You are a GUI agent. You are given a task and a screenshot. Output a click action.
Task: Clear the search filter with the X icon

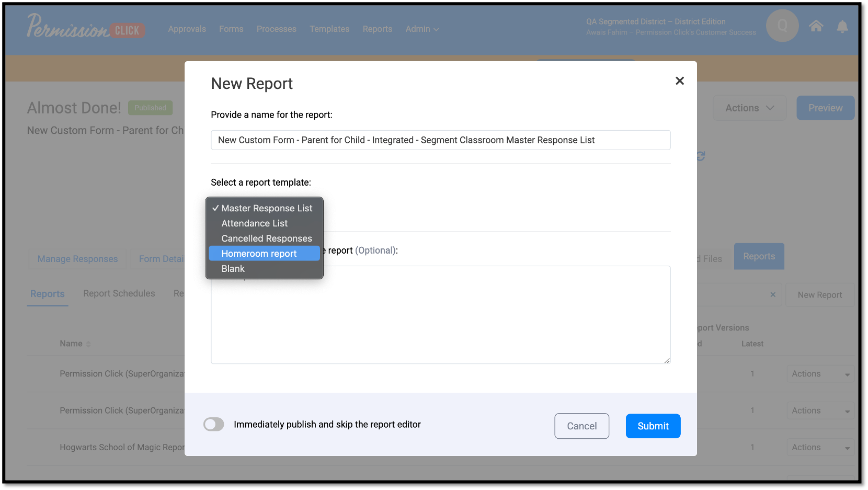click(773, 294)
